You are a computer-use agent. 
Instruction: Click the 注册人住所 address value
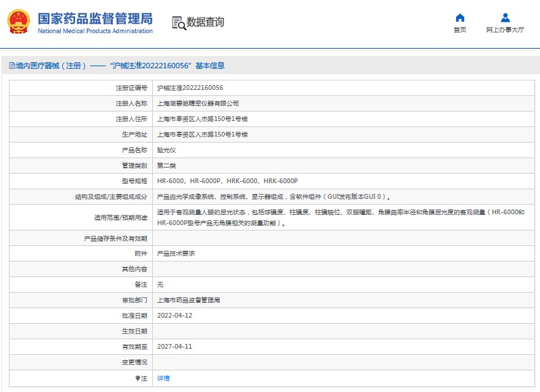coord(202,119)
